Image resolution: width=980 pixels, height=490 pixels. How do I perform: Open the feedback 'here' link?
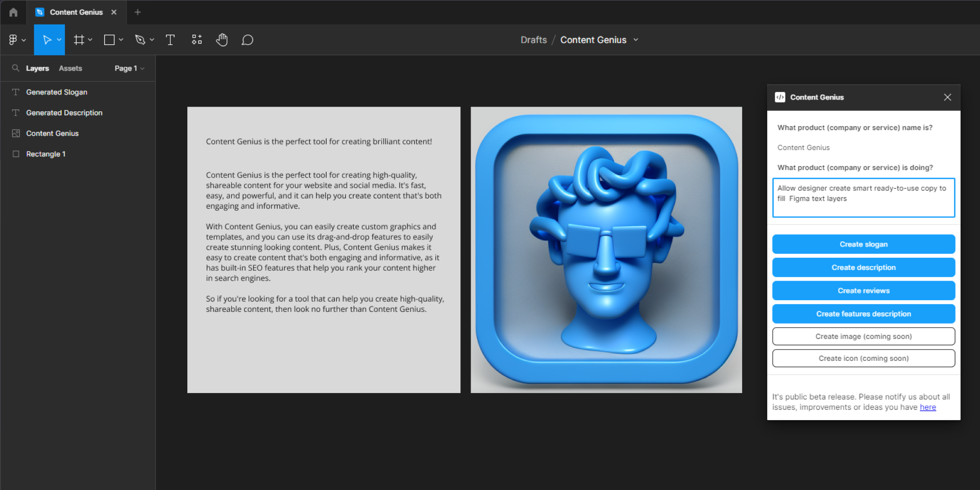[x=928, y=407]
